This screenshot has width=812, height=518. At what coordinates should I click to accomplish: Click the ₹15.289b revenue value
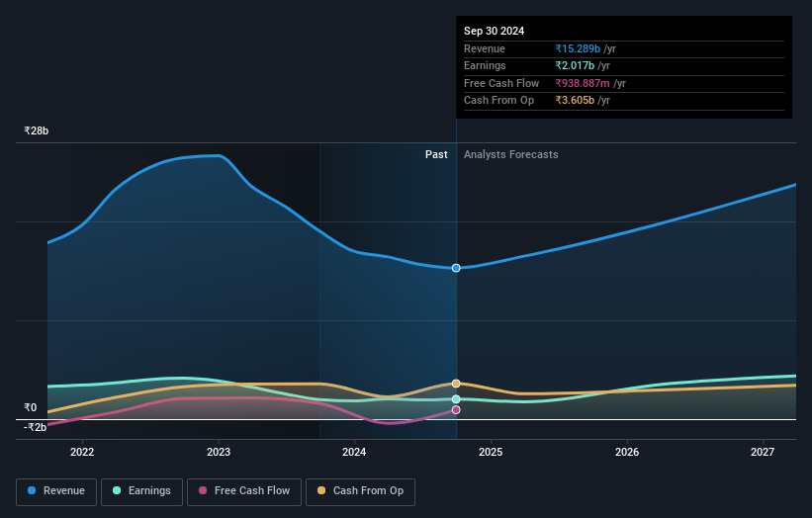point(578,48)
